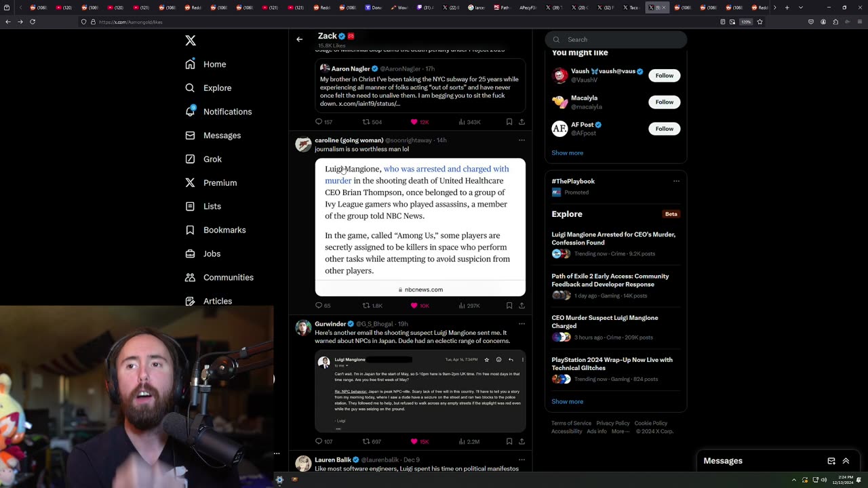This screenshot has width=868, height=488.
Task: Unlike the post with 12K likes
Action: (420, 122)
